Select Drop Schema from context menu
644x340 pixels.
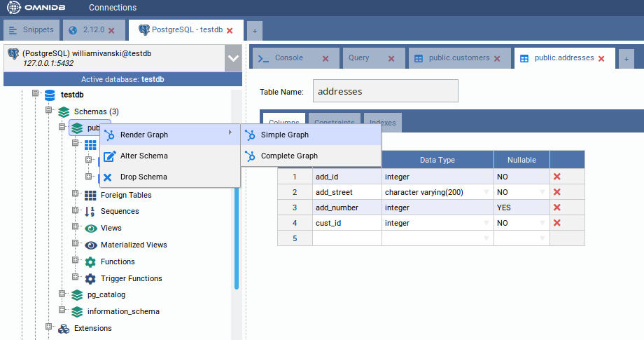point(143,177)
